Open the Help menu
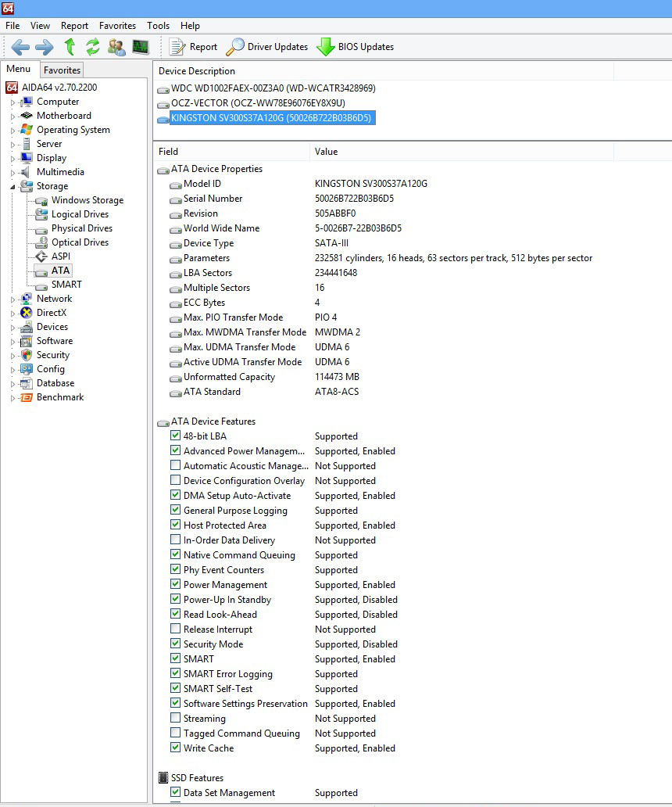Image resolution: width=672 pixels, height=807 pixels. (190, 26)
